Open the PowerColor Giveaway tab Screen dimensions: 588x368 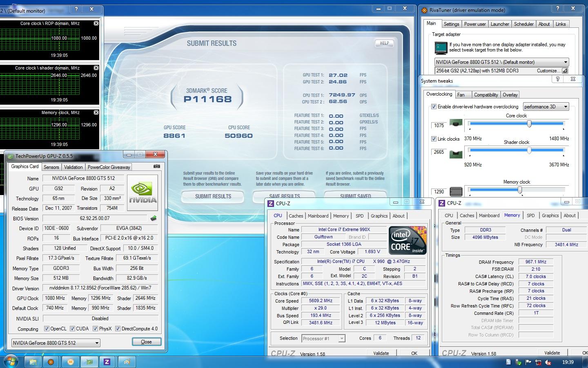tap(109, 167)
